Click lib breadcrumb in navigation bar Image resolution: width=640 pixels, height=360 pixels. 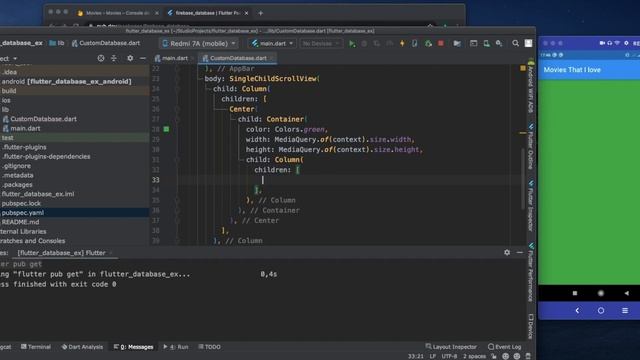tap(57, 43)
